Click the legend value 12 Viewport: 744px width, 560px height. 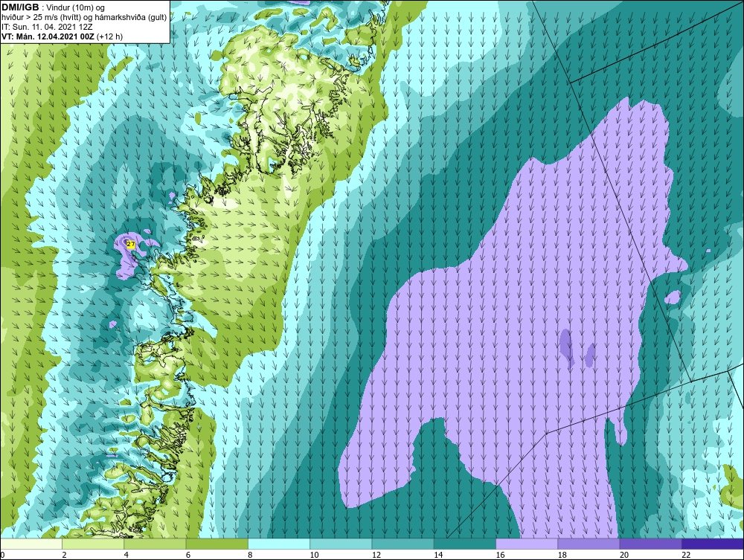point(376,556)
